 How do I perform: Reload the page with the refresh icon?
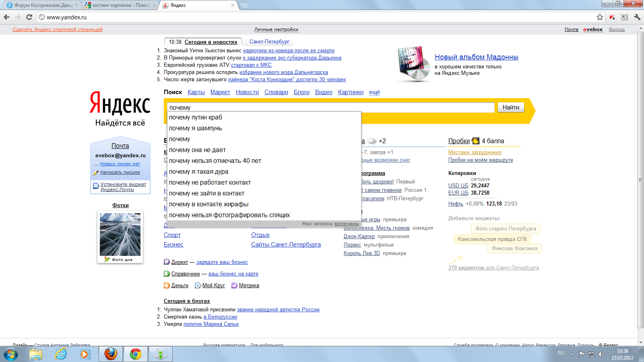29,17
